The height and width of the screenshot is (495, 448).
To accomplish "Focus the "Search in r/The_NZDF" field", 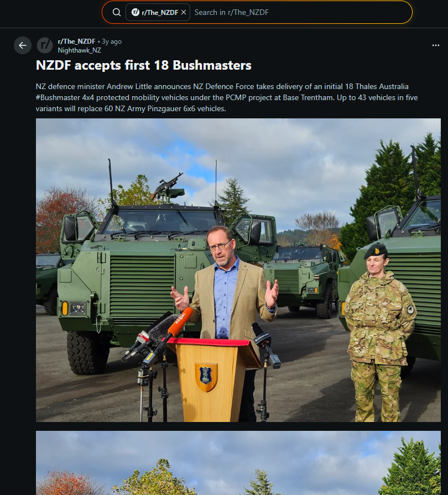I will tap(300, 12).
